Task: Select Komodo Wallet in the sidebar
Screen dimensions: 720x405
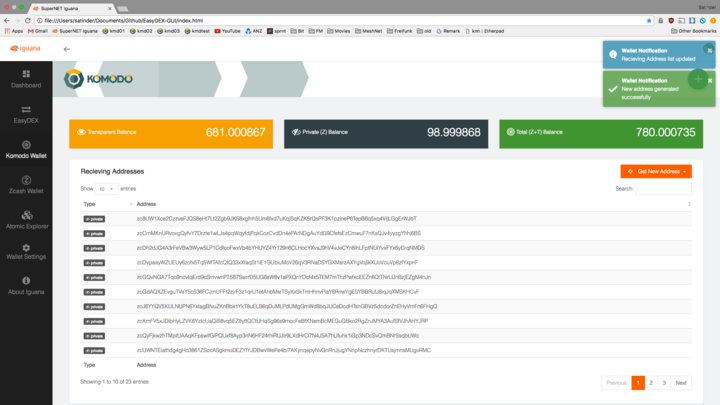Action: (x=26, y=150)
